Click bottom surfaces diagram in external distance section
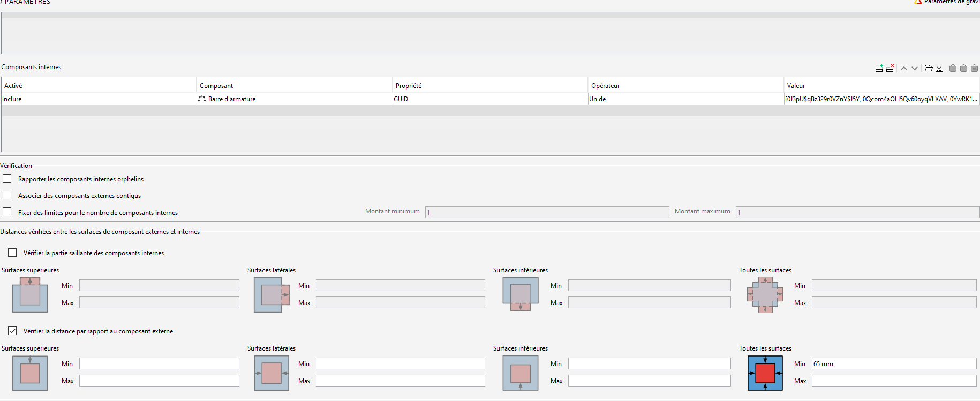The height and width of the screenshot is (401, 980). [521, 373]
